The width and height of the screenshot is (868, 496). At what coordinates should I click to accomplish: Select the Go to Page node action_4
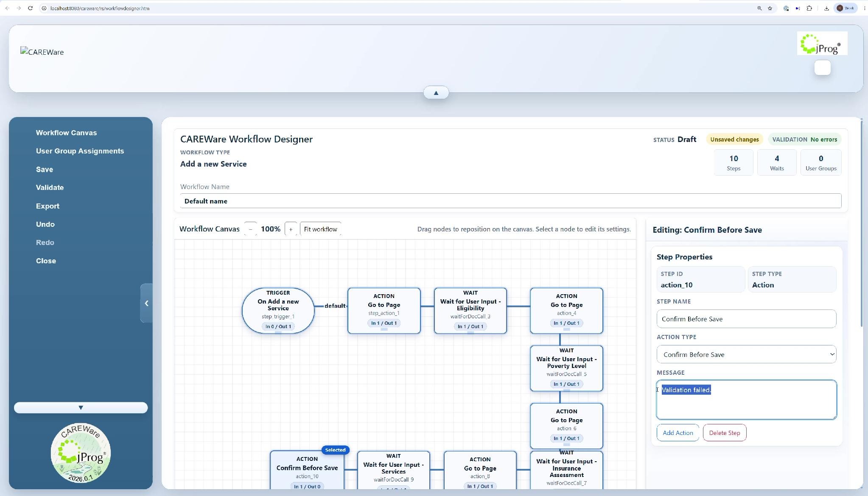[566, 310]
